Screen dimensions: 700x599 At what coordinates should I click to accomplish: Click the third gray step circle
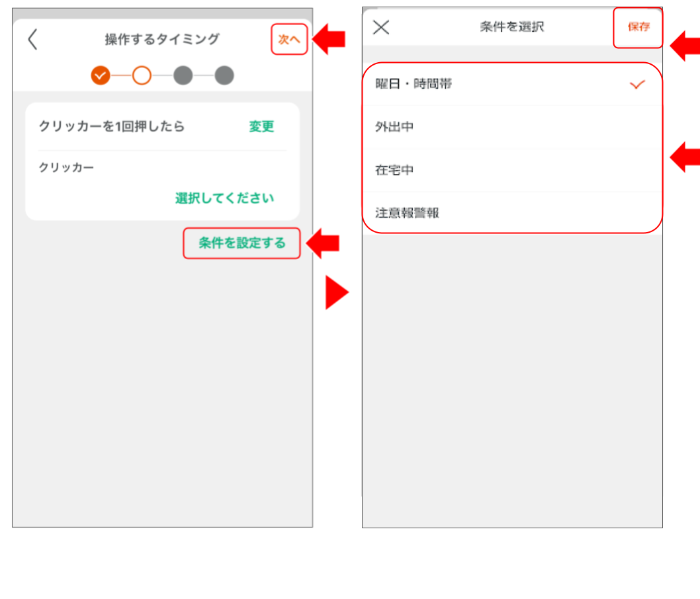pyautogui.click(x=183, y=75)
